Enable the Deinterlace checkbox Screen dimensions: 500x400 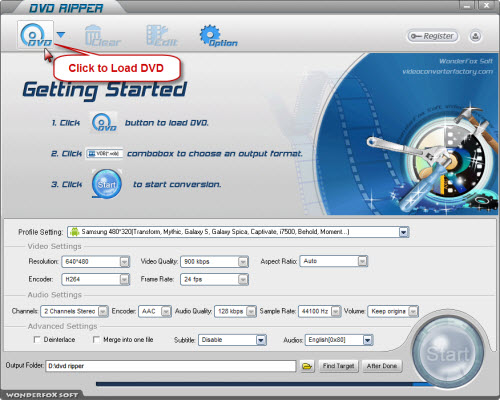37,340
